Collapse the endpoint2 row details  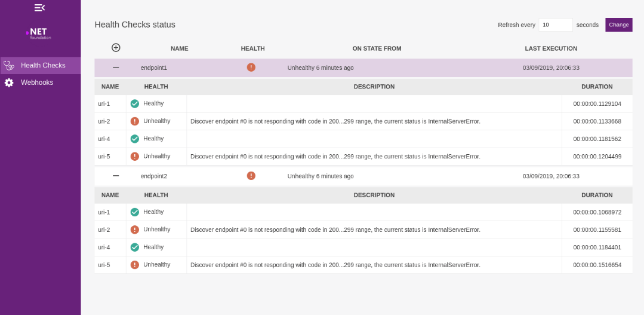point(116,176)
